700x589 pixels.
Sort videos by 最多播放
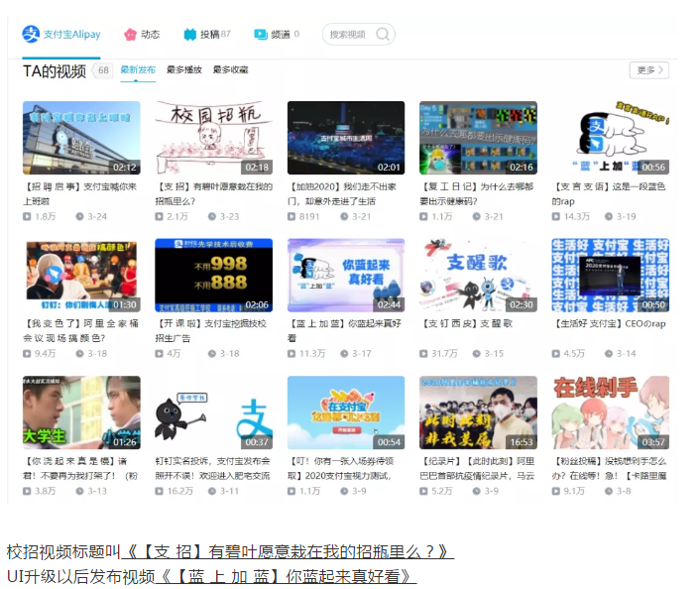click(x=184, y=70)
